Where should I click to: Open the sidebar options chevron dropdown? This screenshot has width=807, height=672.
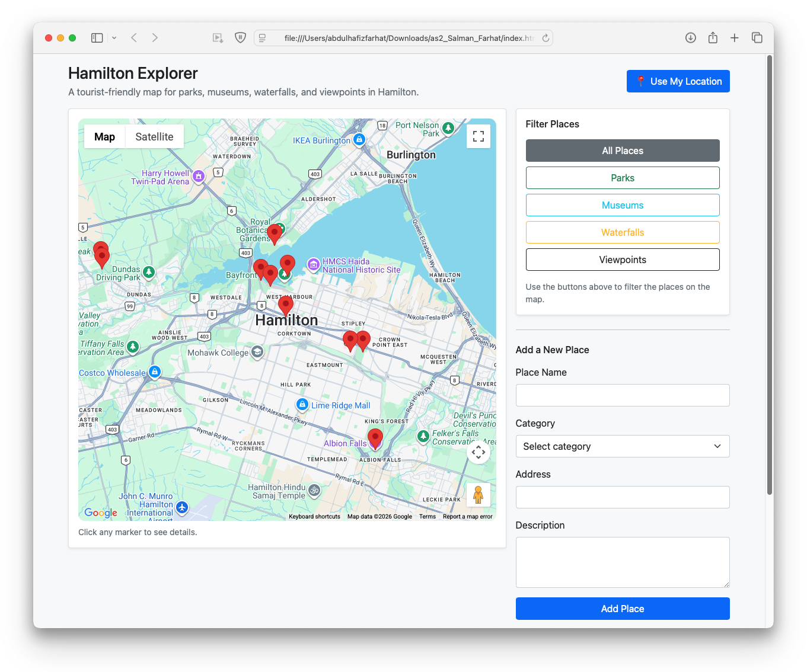coord(114,37)
